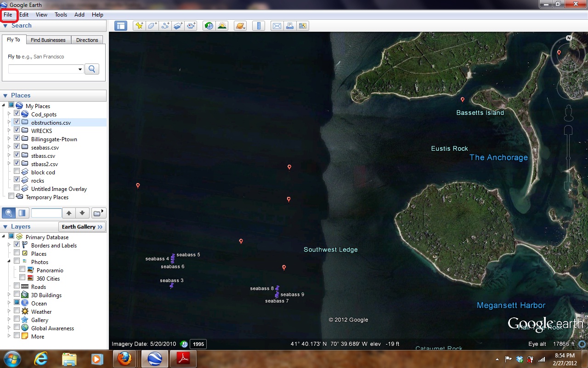Open the View menu
This screenshot has width=588, height=368.
click(41, 15)
